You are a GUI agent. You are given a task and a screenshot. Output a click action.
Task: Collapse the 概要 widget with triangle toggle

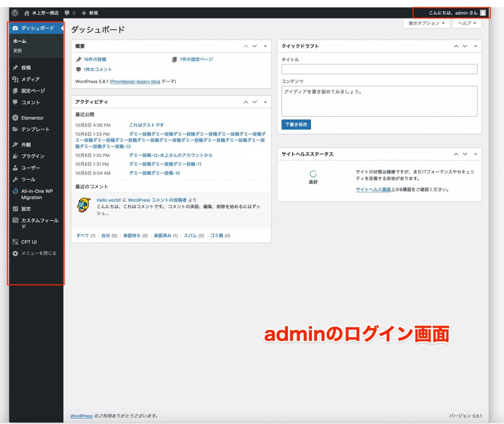[x=265, y=46]
